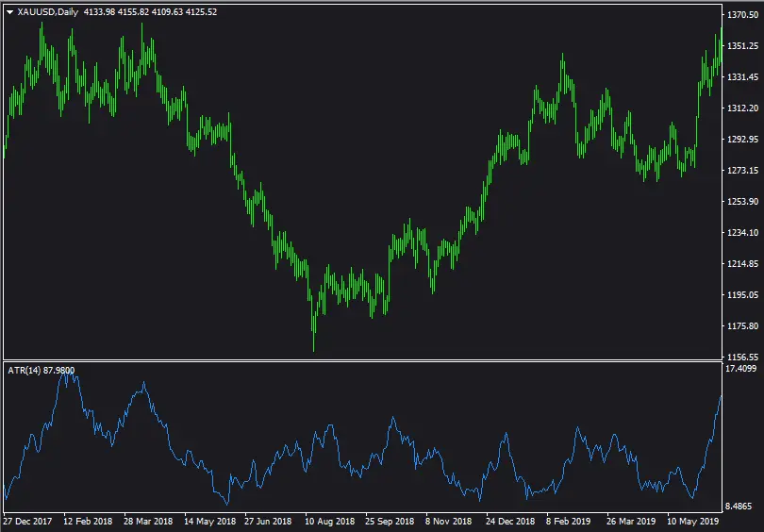Click price level 1370.50 on the scale
The height and width of the screenshot is (532, 764).
(742, 15)
